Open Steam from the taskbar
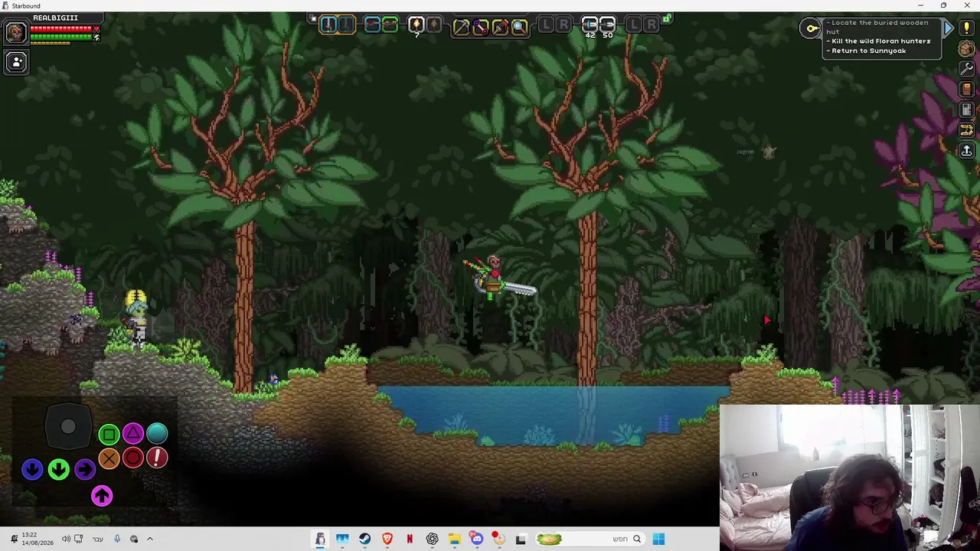The width and height of the screenshot is (980, 551). [364, 539]
